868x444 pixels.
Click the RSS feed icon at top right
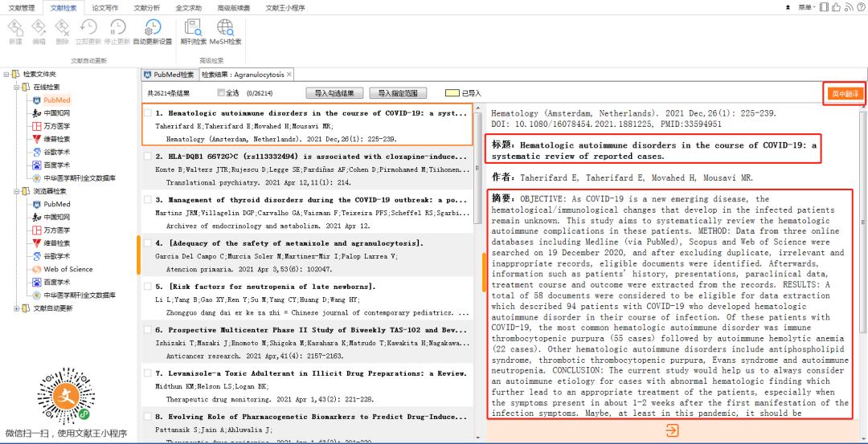(x=848, y=7)
